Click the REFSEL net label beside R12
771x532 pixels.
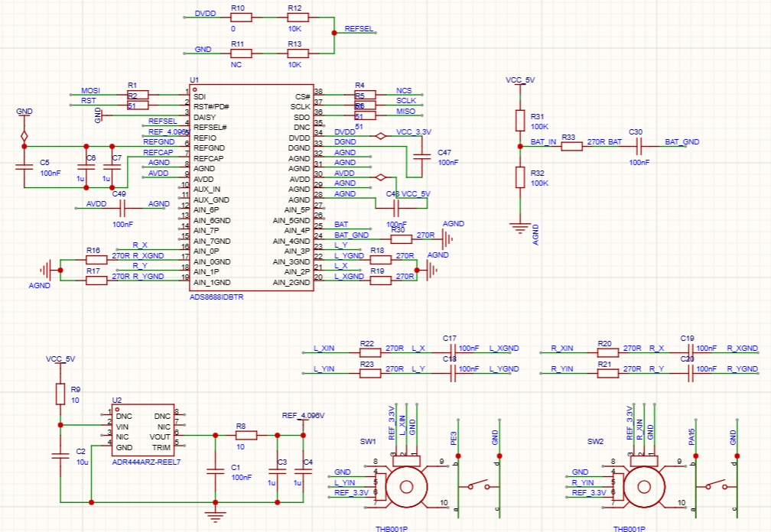click(359, 28)
